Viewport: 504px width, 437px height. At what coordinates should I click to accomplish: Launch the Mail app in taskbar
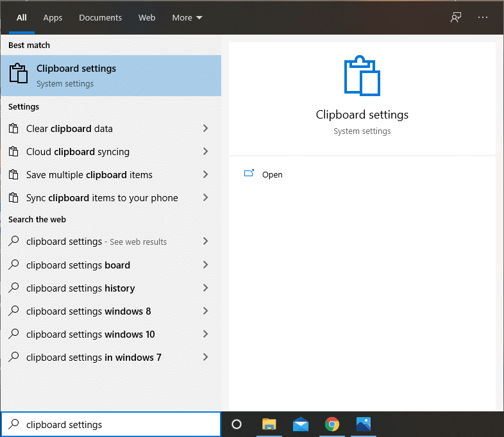(x=301, y=424)
